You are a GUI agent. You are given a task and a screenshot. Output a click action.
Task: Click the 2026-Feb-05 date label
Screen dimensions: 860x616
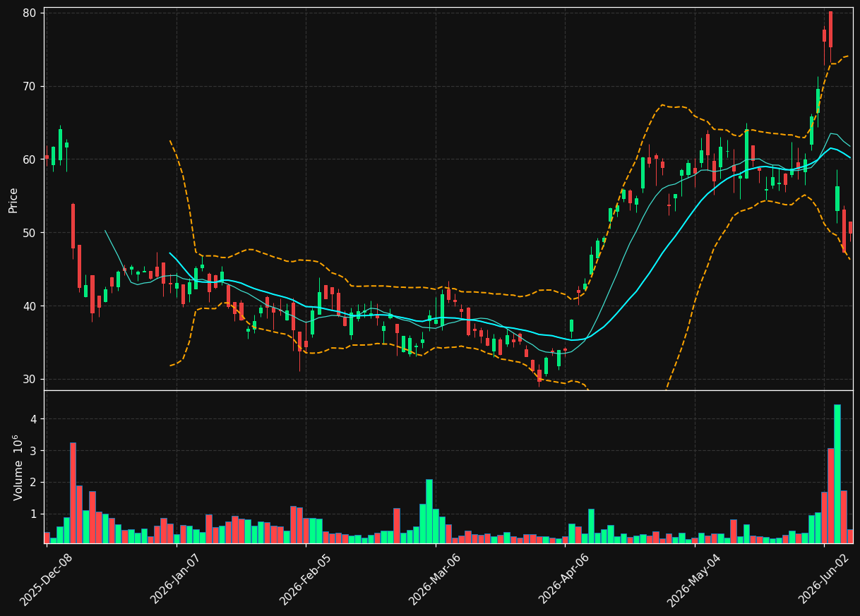point(305,579)
